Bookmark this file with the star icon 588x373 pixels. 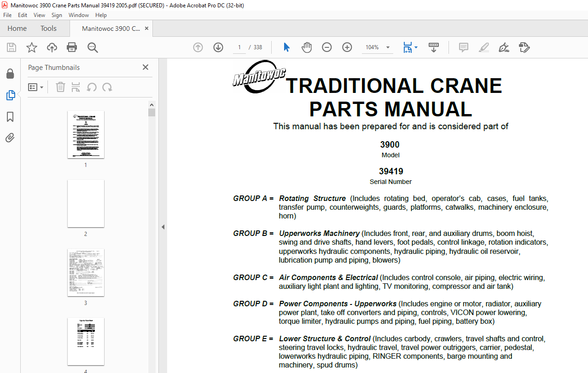[32, 47]
